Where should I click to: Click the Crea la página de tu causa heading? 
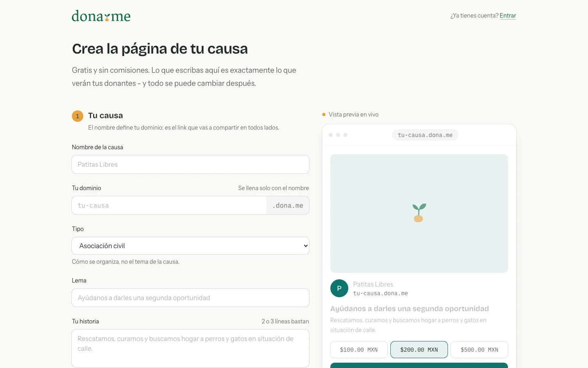pyautogui.click(x=160, y=49)
